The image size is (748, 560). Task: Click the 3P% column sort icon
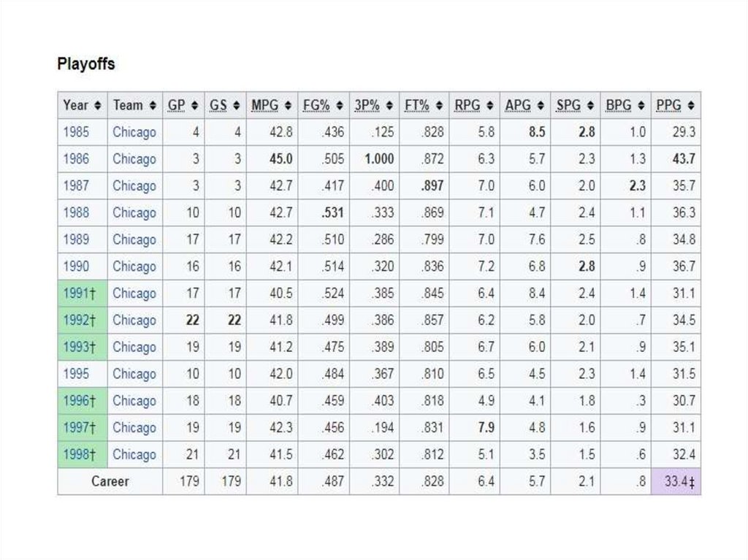pos(389,105)
